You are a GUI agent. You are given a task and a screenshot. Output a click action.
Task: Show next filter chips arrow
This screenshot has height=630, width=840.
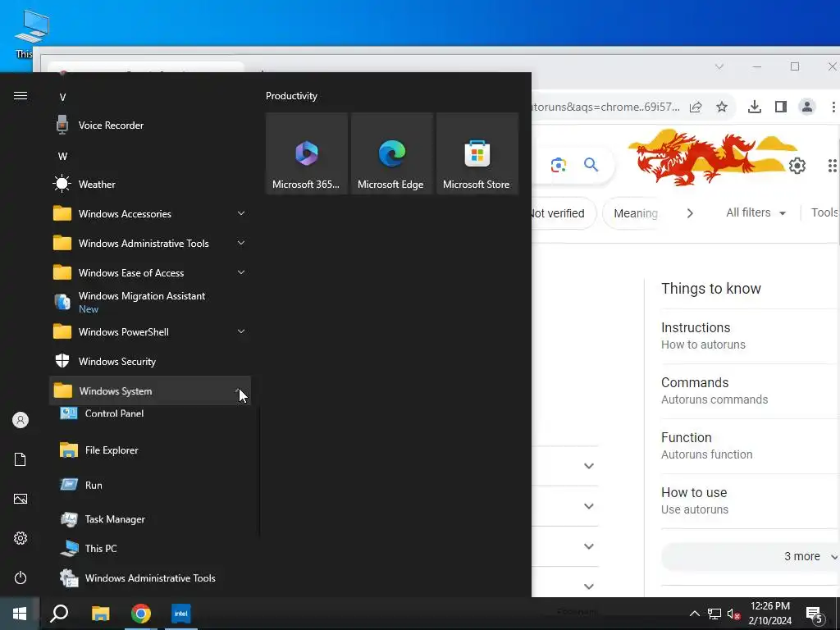690,213
